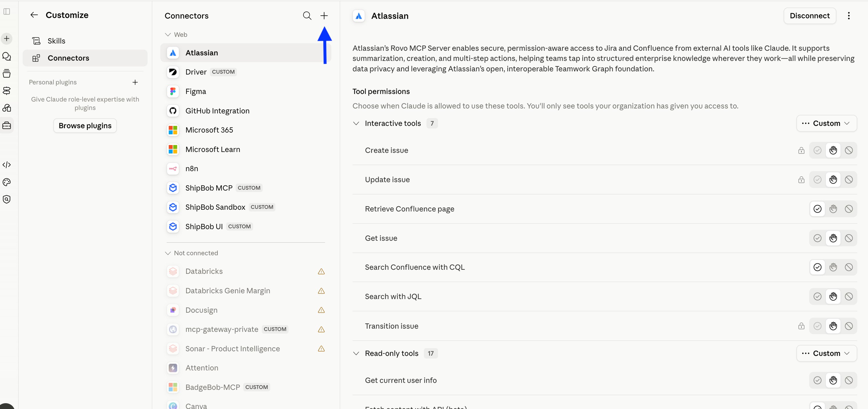Viewport: 868px width, 409px height.
Task: Click the n8n connector logo
Action: coord(173,169)
